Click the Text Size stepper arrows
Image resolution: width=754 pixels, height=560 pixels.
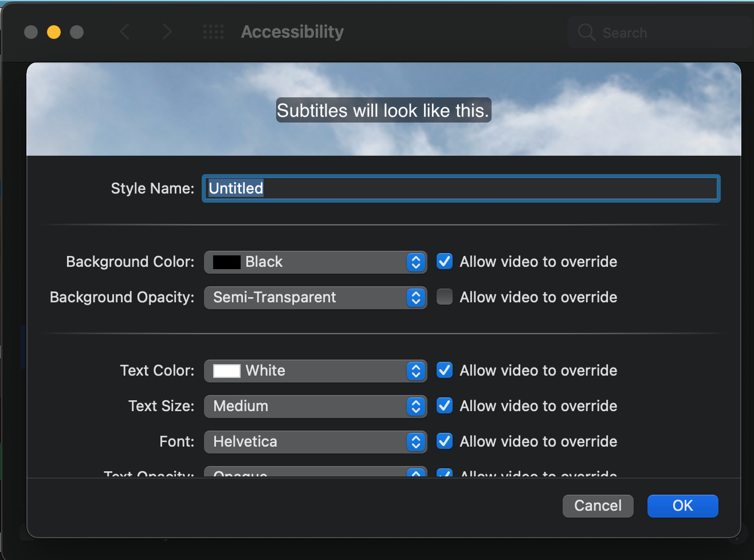click(x=416, y=407)
